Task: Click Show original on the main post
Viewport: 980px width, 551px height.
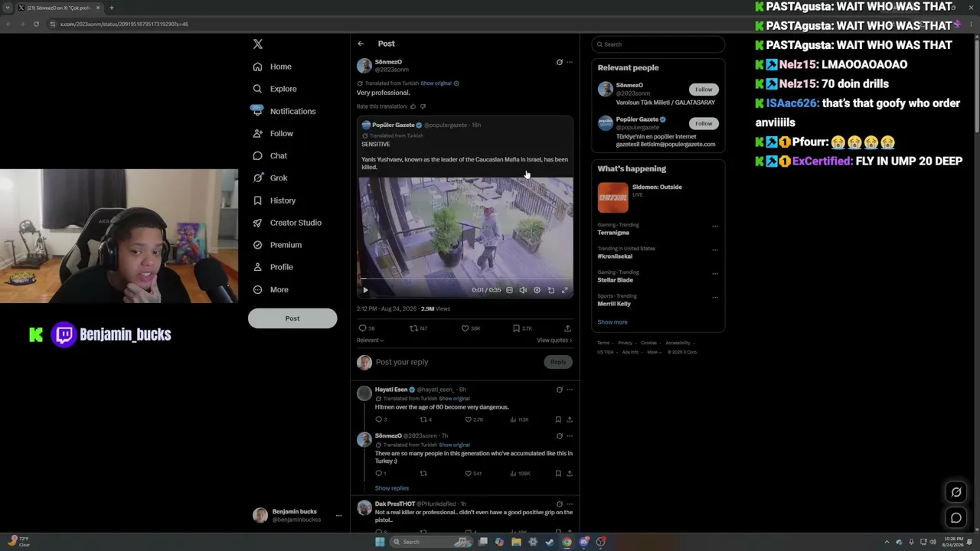Action: (x=436, y=83)
